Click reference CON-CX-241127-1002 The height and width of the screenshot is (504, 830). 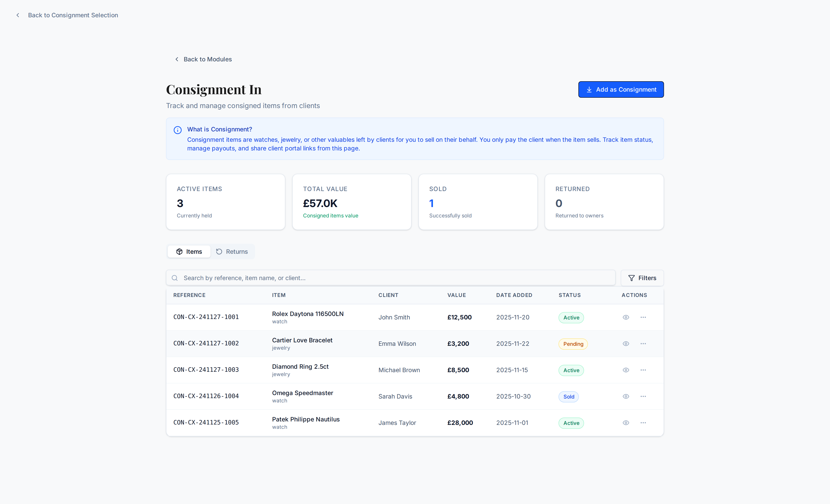click(206, 343)
